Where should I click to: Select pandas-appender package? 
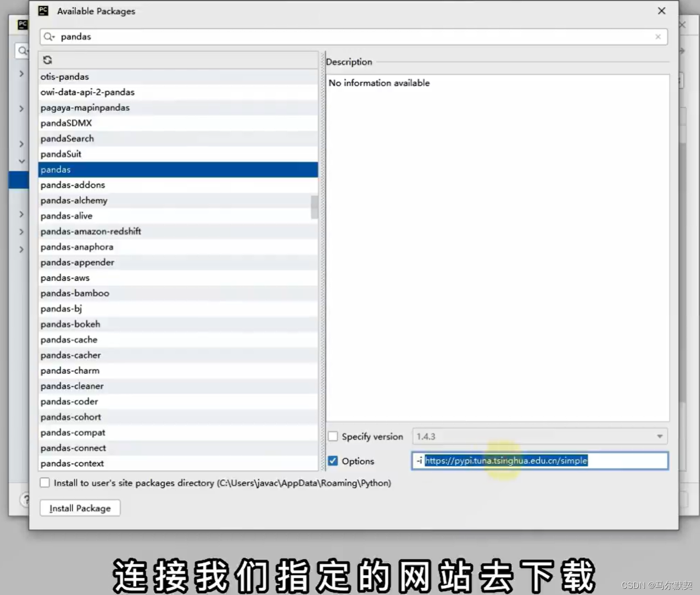(x=178, y=262)
